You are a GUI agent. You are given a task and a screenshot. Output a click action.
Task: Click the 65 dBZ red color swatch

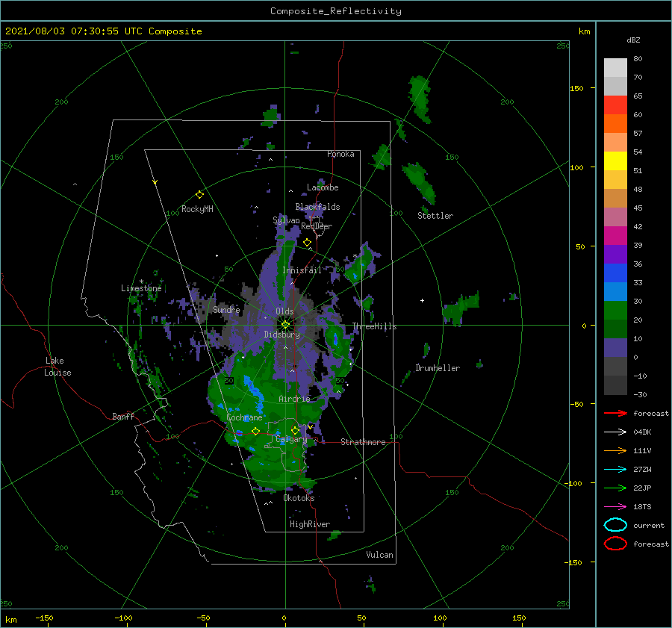pos(615,105)
